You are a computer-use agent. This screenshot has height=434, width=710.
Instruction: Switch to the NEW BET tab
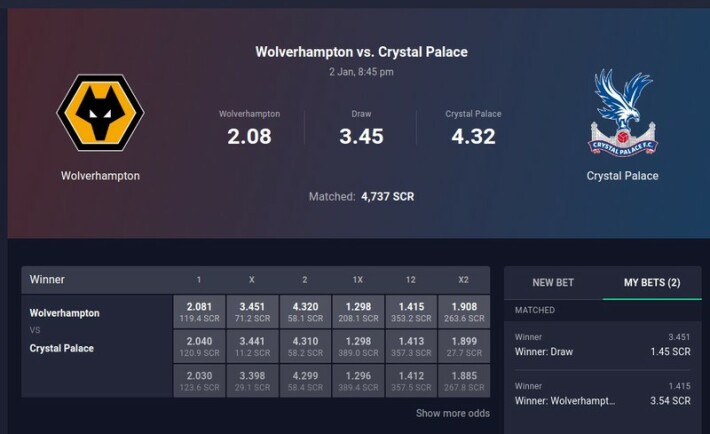553,283
